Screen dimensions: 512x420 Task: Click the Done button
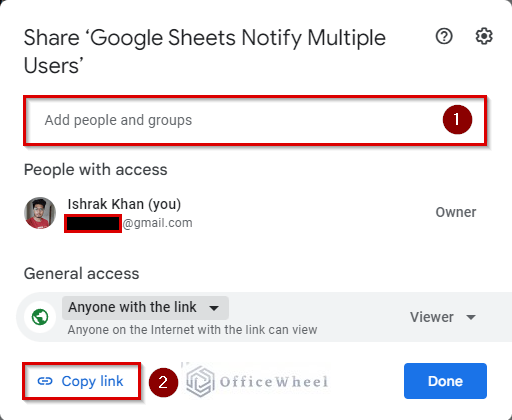tap(445, 381)
